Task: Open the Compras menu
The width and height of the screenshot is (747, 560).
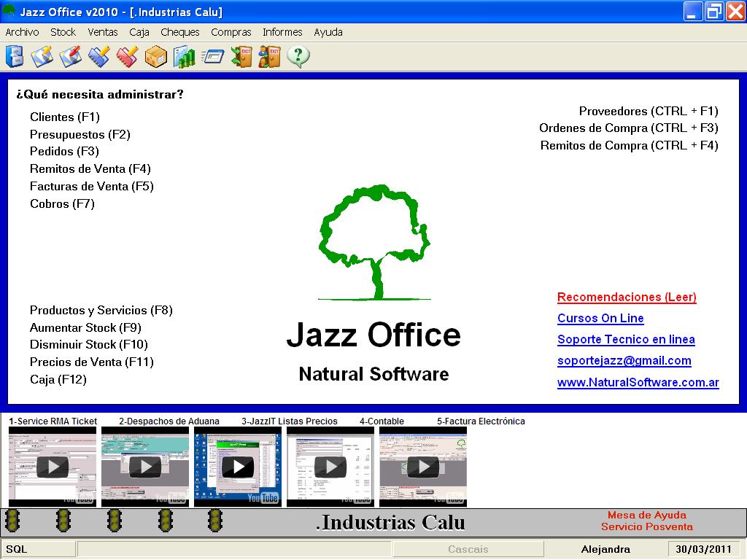Action: point(231,32)
